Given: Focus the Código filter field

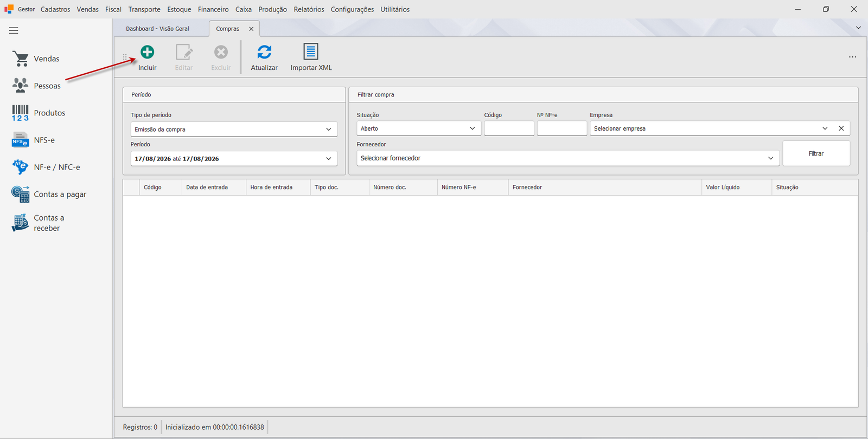Looking at the screenshot, I should tap(509, 128).
